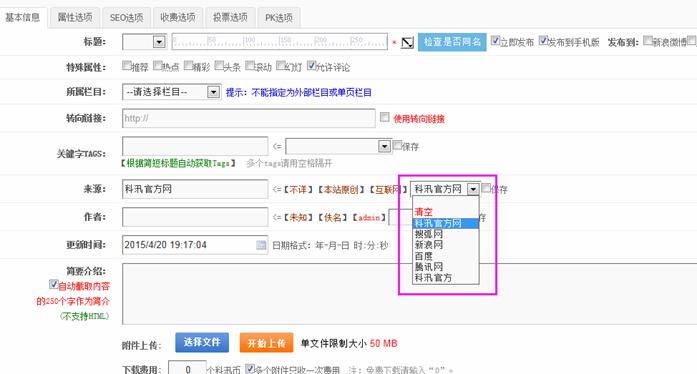Select 搜狐网 in the source list
Viewport: 697px width, 374px height.
click(446, 234)
